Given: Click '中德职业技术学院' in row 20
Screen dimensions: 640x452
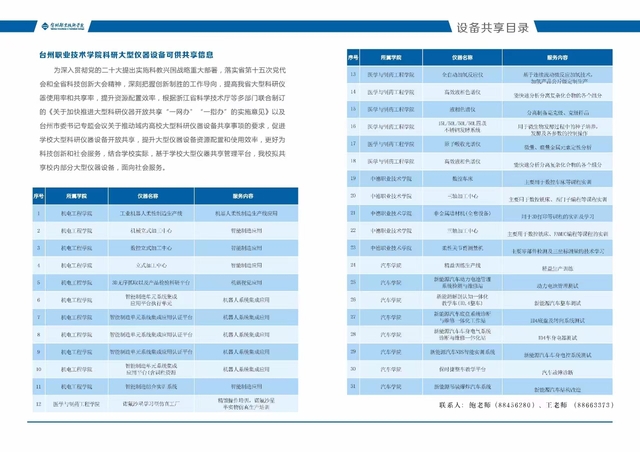Looking at the screenshot, I should point(391,196).
